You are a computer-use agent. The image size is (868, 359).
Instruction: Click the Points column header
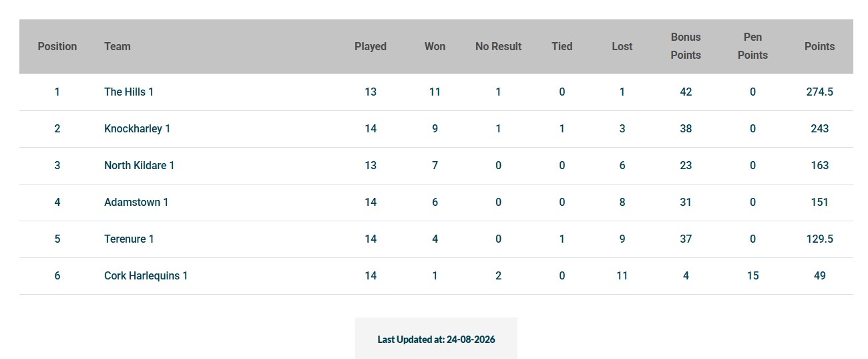coord(820,47)
